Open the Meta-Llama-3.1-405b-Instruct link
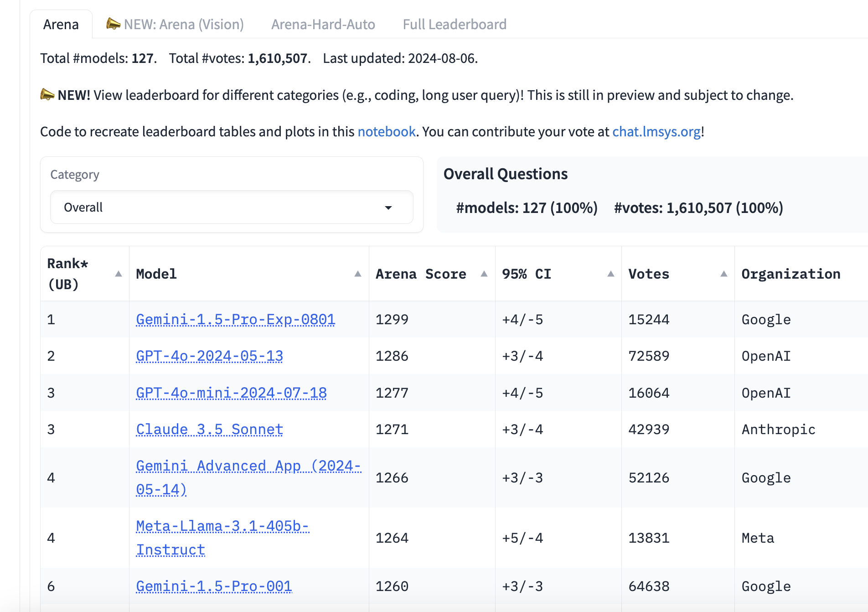 click(x=222, y=538)
